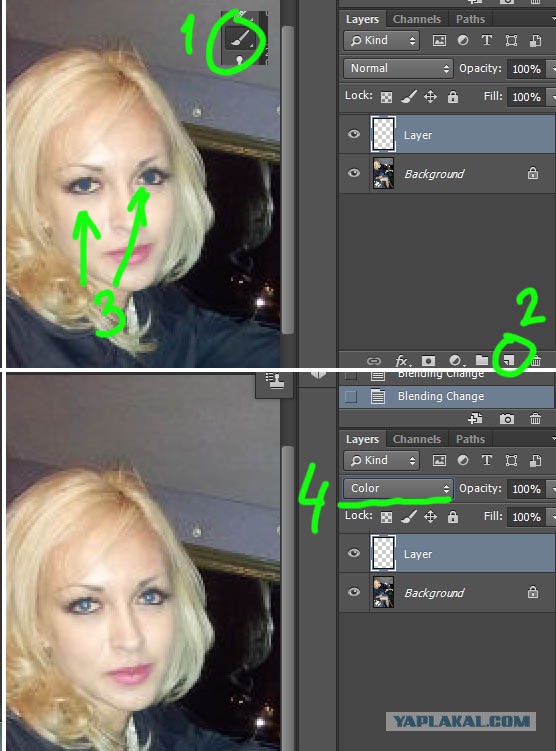Switch to Layers tab in Normal-mode panel

[363, 19]
